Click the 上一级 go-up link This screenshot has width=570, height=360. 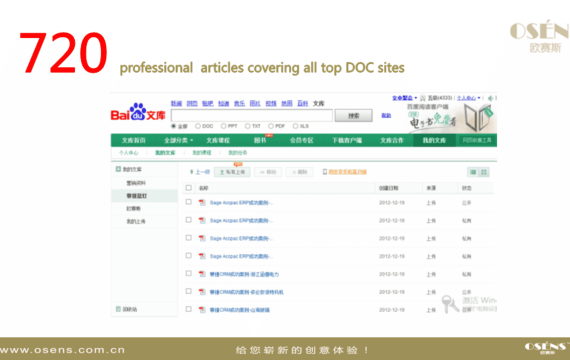(203, 172)
